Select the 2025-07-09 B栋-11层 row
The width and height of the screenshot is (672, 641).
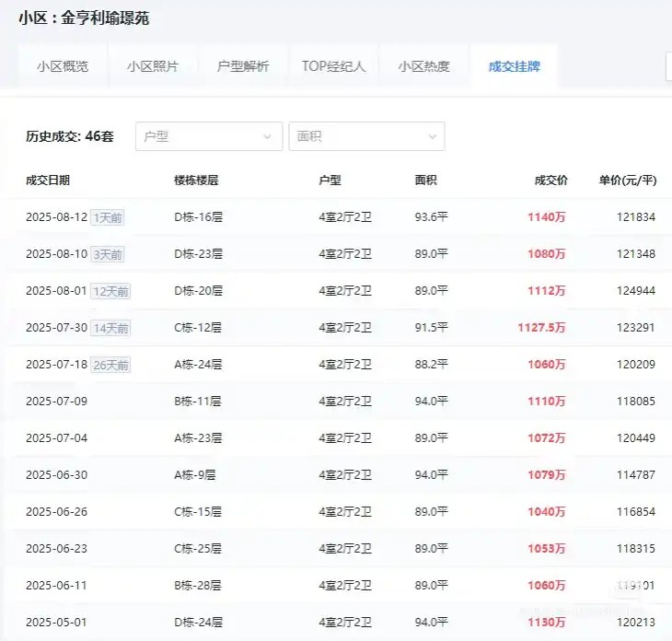[336, 402]
